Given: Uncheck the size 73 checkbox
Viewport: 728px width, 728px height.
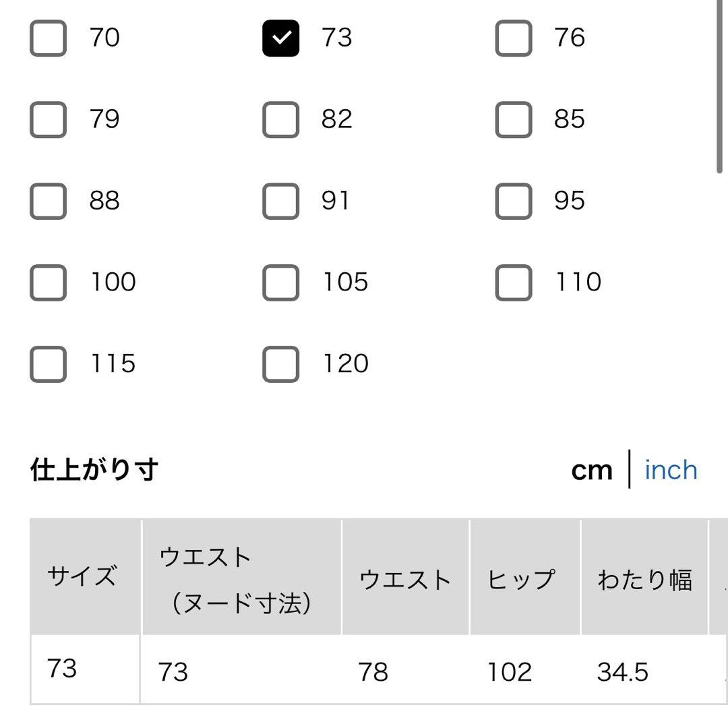Looking at the screenshot, I should pyautogui.click(x=280, y=38).
